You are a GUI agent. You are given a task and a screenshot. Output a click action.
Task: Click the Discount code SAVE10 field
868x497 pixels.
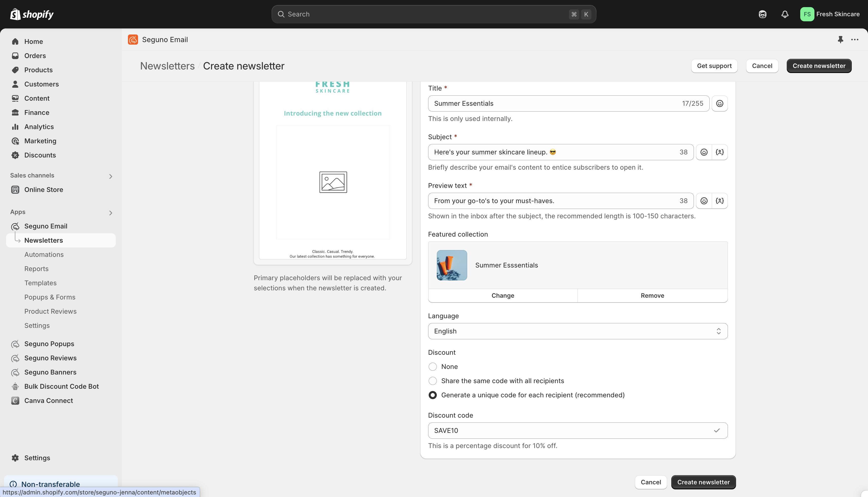[571, 431]
